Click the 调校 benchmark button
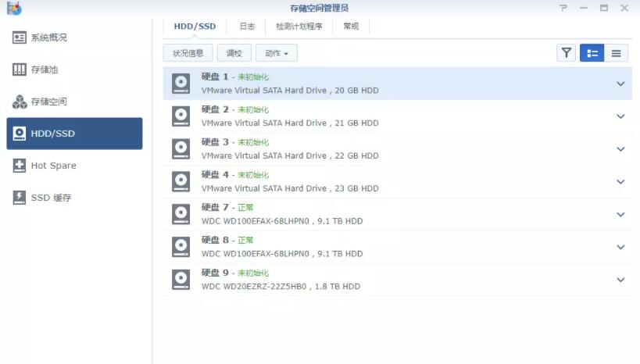 (234, 53)
